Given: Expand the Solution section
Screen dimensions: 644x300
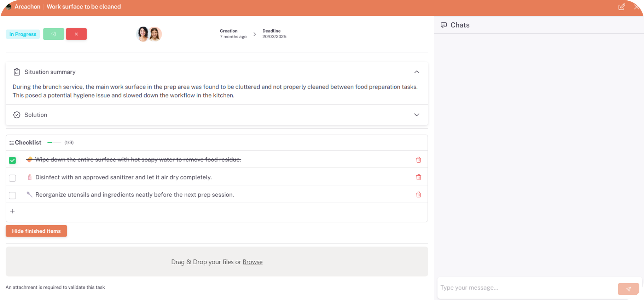Looking at the screenshot, I should (416, 115).
